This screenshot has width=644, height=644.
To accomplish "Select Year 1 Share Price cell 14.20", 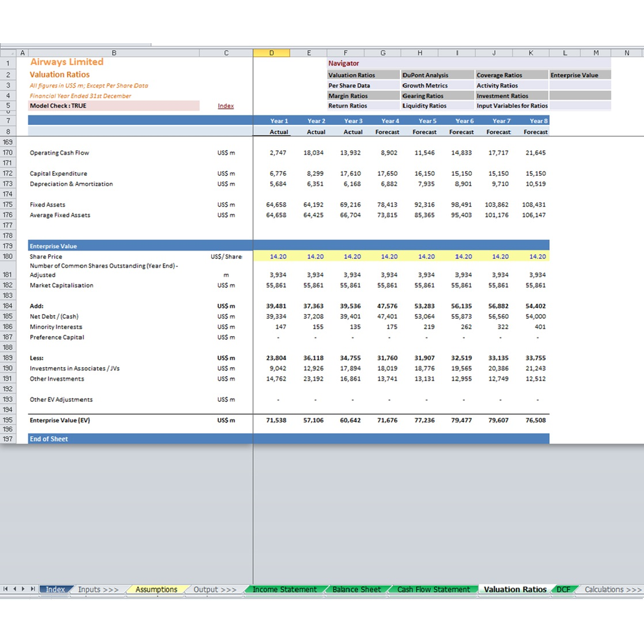I will pyautogui.click(x=272, y=256).
